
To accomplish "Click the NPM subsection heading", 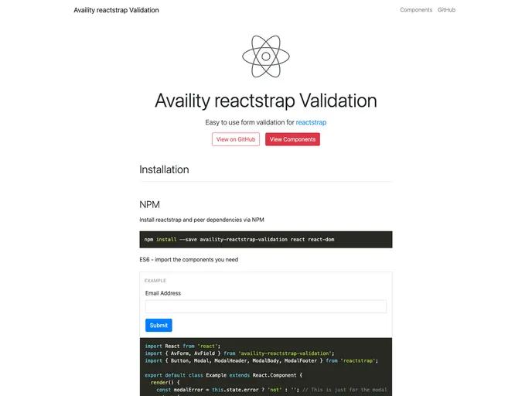I will [x=150, y=205].
